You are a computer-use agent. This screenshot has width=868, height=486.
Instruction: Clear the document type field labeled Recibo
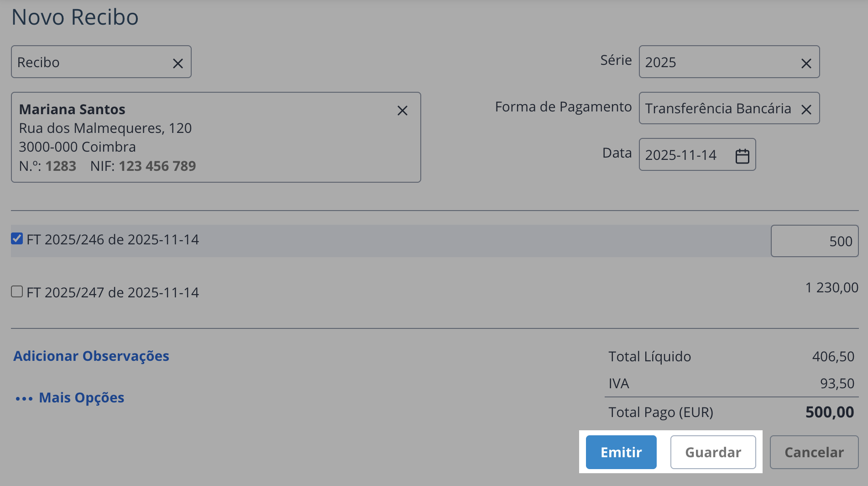(178, 63)
